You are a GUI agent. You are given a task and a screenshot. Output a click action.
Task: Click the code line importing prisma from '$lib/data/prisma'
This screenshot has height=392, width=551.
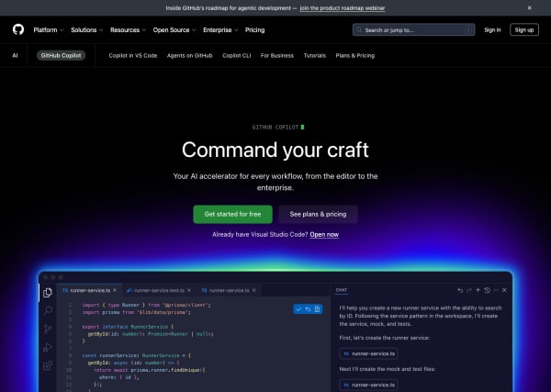[136, 312]
